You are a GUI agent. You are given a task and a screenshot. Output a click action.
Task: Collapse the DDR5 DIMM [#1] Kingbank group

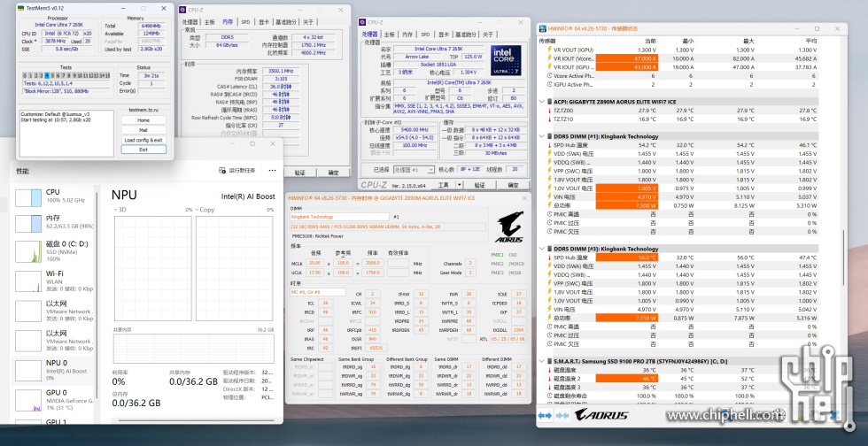click(x=542, y=136)
